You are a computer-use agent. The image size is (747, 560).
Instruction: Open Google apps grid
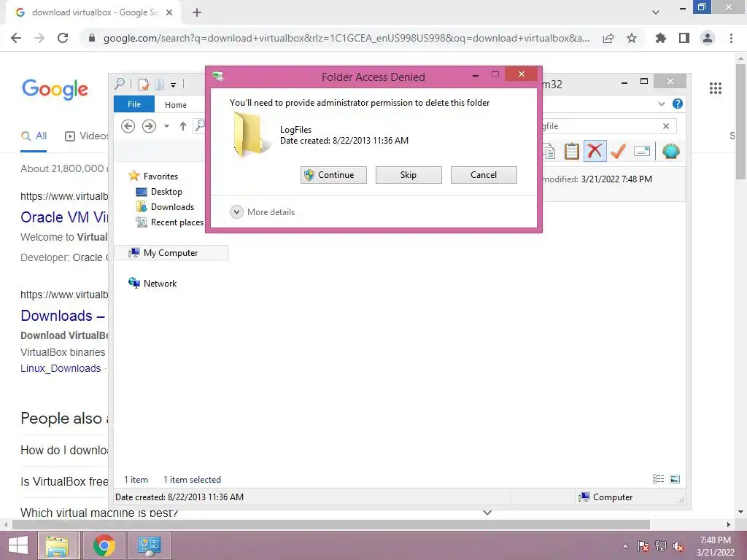pyautogui.click(x=716, y=88)
